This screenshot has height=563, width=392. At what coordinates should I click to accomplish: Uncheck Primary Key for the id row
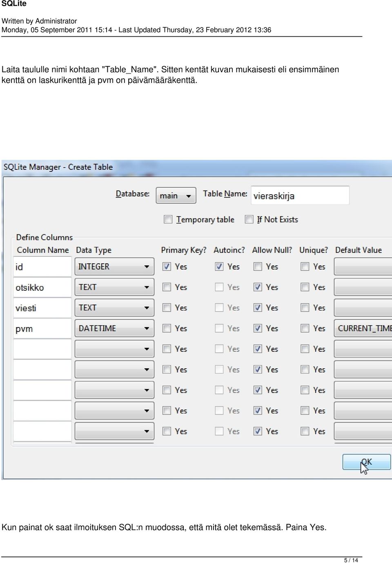pos(167,267)
